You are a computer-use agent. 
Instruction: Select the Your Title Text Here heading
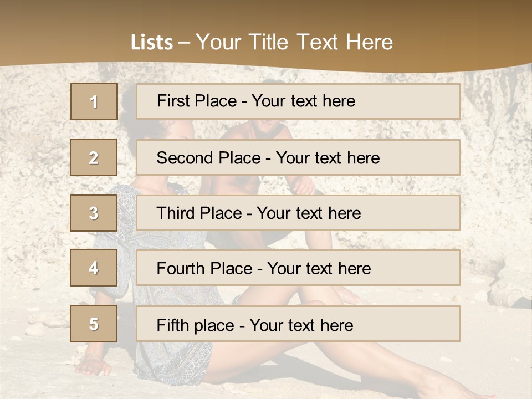(x=294, y=43)
